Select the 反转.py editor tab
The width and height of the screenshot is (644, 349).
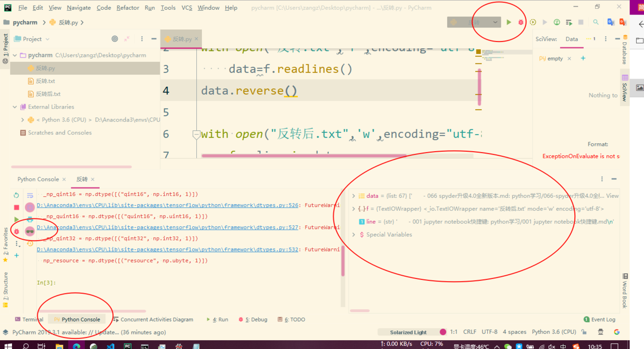click(182, 39)
